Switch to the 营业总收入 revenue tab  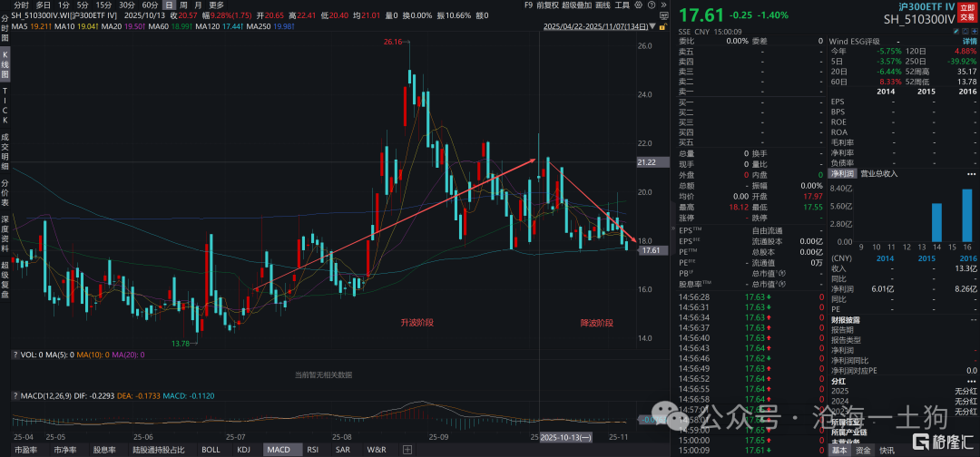(x=878, y=172)
